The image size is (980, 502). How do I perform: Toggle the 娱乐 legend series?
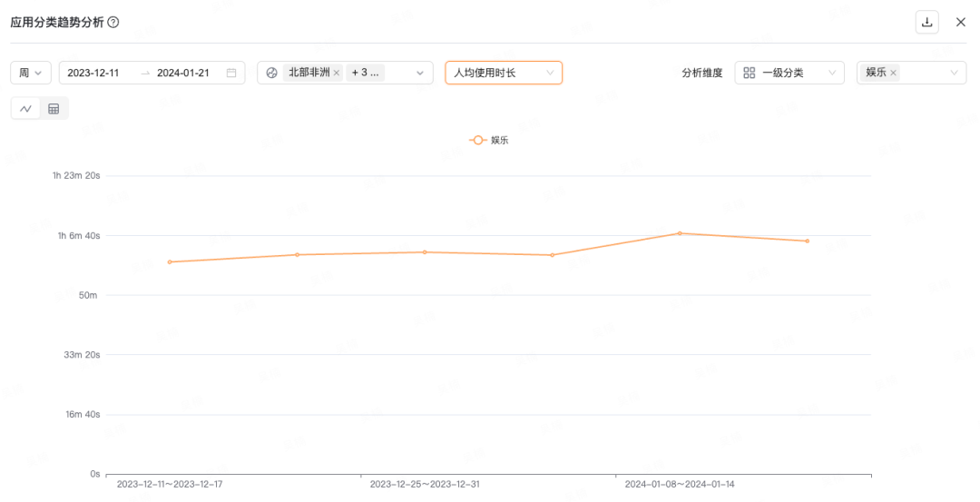coord(489,140)
